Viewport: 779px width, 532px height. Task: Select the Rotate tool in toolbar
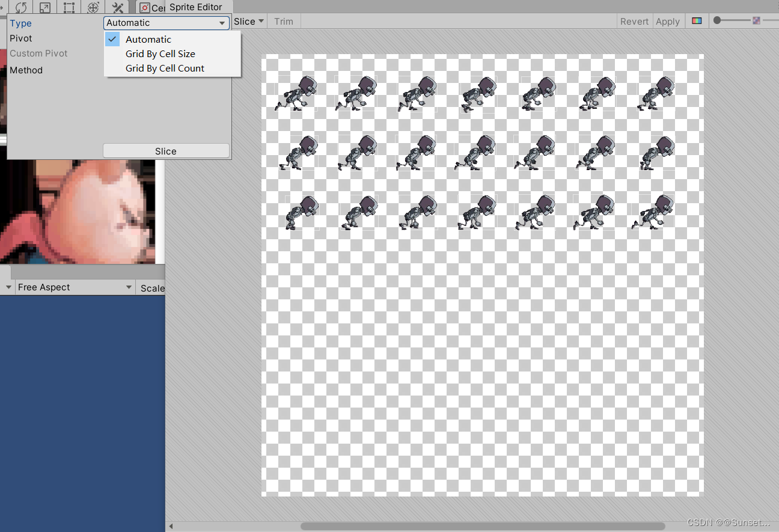(21, 7)
